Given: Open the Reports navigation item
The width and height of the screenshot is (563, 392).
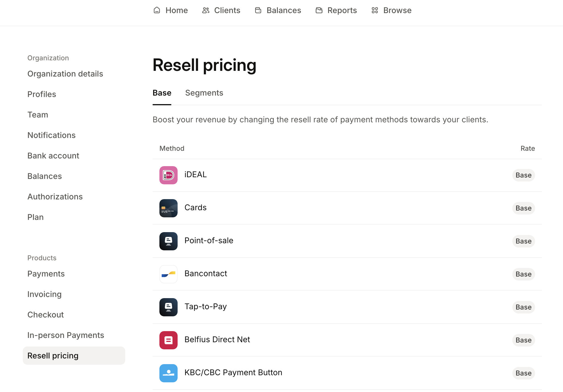Looking at the screenshot, I should click(336, 10).
